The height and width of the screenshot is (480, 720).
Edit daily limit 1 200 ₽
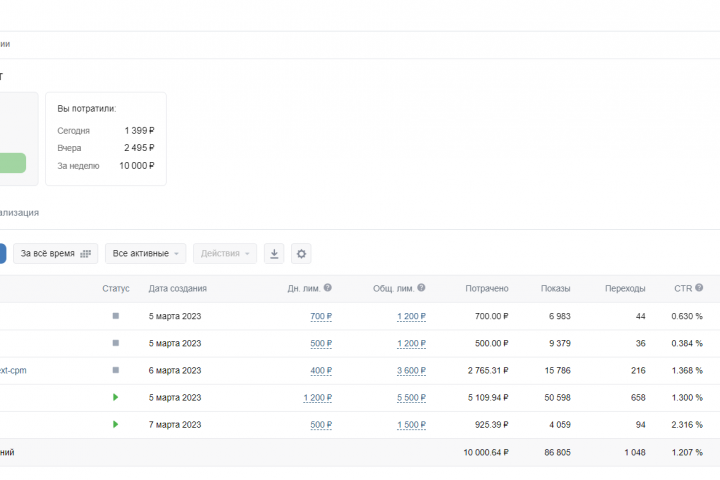(x=317, y=398)
